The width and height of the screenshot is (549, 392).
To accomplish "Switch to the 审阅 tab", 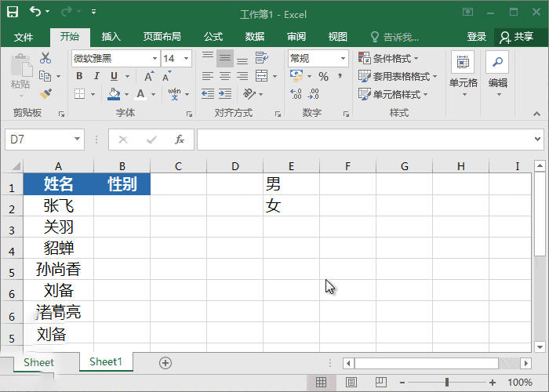I will click(296, 37).
